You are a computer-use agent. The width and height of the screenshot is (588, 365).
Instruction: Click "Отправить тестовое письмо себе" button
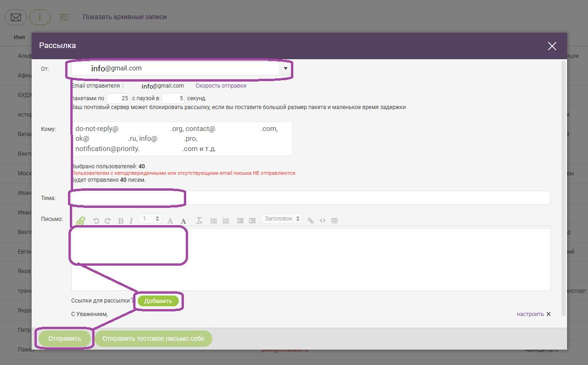[153, 339]
